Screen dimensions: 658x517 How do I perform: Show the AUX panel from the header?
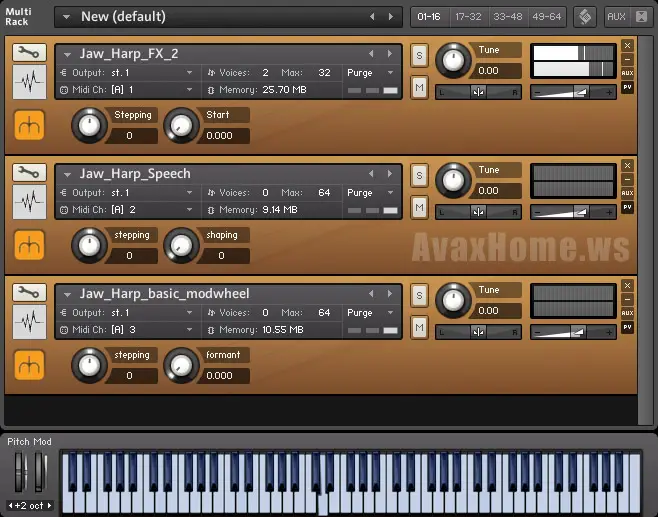coord(616,17)
